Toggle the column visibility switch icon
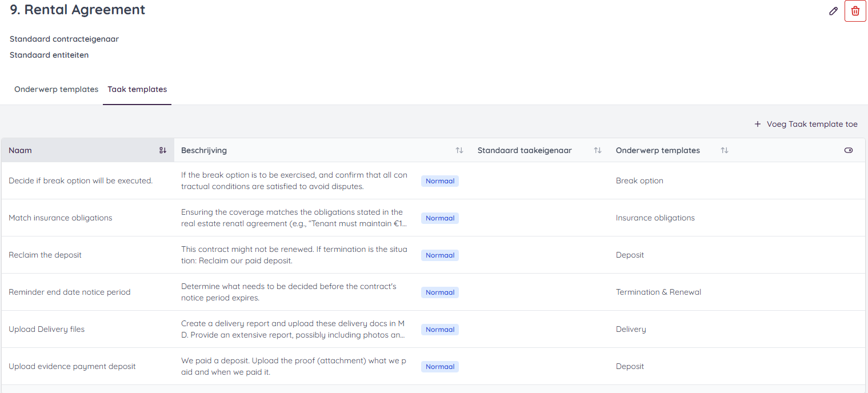The width and height of the screenshot is (868, 393). pyautogui.click(x=848, y=150)
